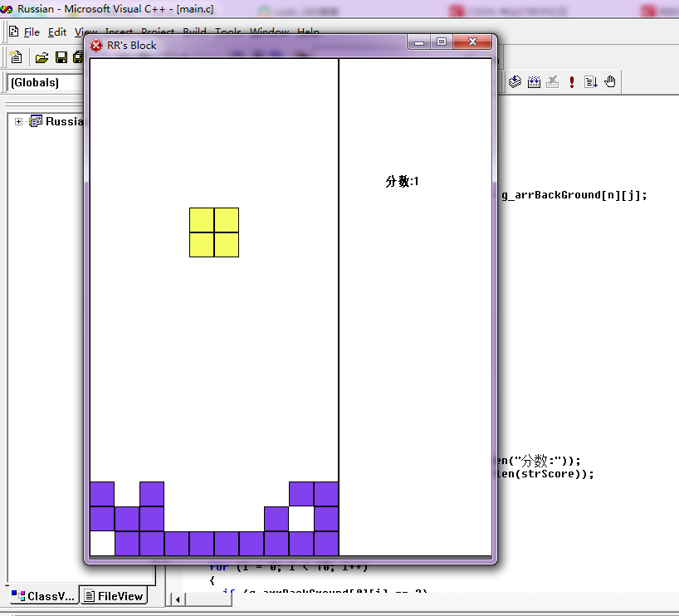
Task: Click the Build icon with blue arrows
Action: 534,81
